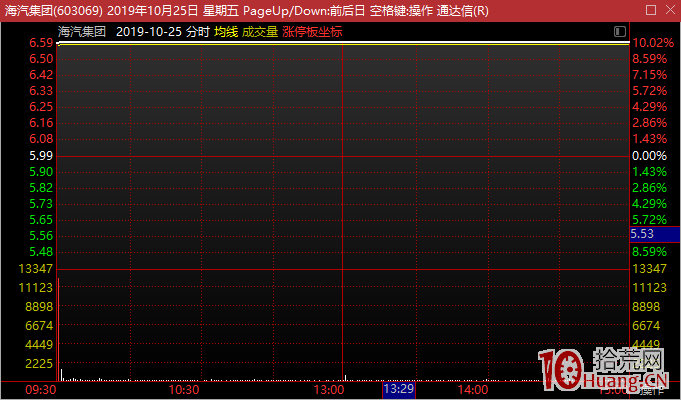Click the 13:00 time axis label

[x=329, y=390]
